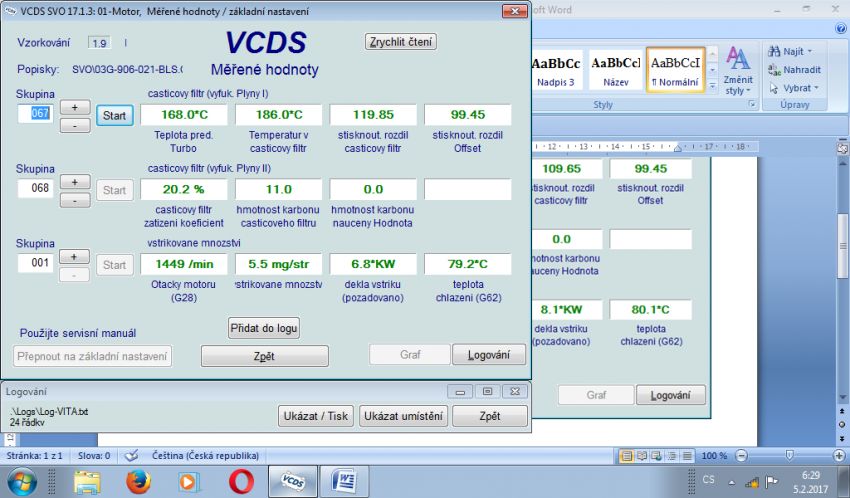850x498 pixels.
Task: Click Ukázat umístění button
Action: (x=403, y=416)
